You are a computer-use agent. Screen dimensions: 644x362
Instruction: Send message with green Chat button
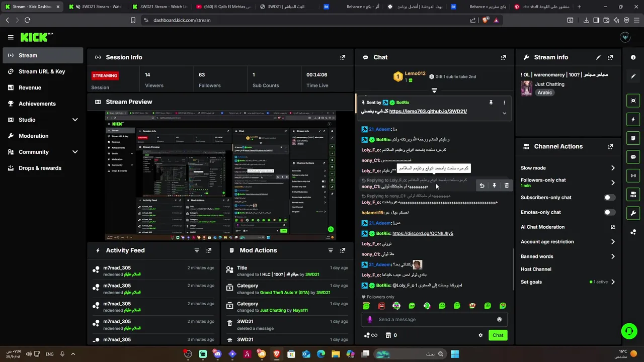(x=498, y=335)
